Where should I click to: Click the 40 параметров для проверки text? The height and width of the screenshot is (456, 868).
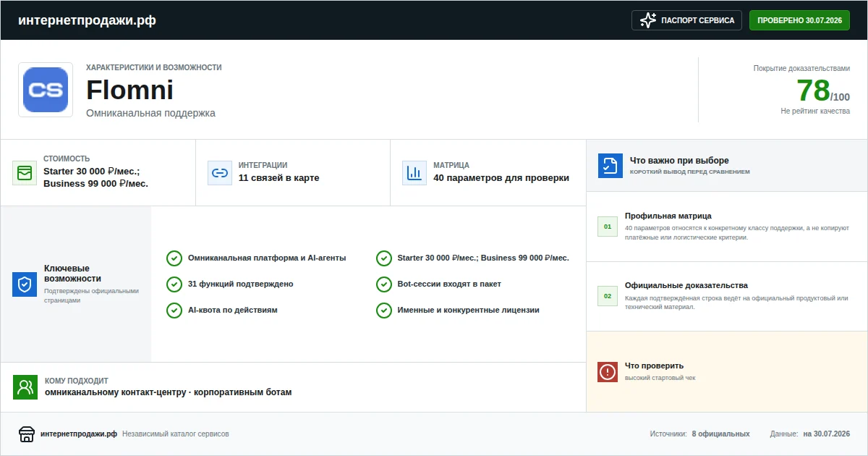pyautogui.click(x=501, y=178)
